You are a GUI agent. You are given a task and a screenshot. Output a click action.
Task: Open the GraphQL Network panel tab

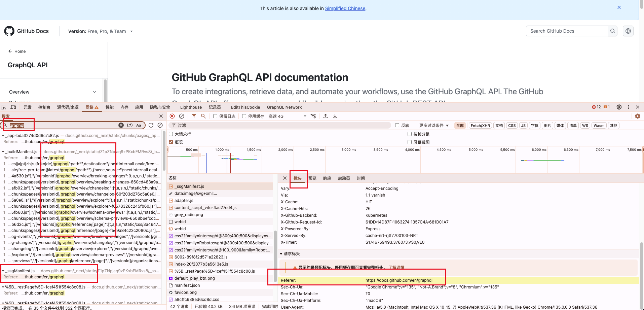click(285, 107)
